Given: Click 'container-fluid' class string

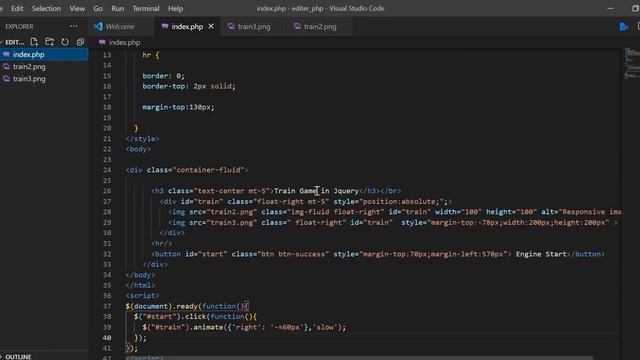Looking at the screenshot, I should (x=208, y=170).
